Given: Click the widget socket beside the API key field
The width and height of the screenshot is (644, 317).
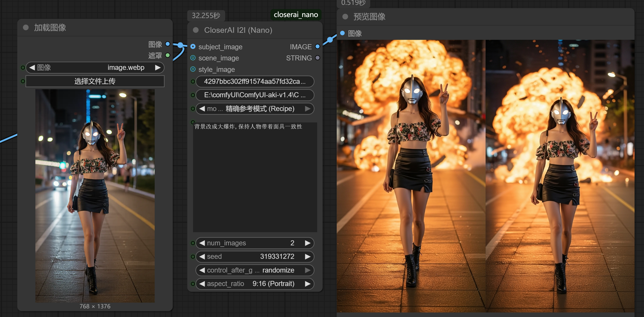Looking at the screenshot, I should 193,82.
